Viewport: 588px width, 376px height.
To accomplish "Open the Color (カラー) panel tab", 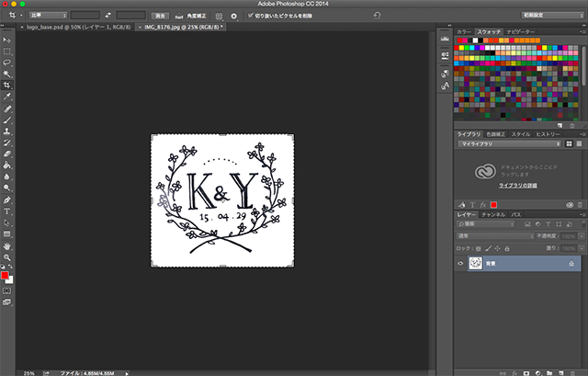I will [x=464, y=32].
